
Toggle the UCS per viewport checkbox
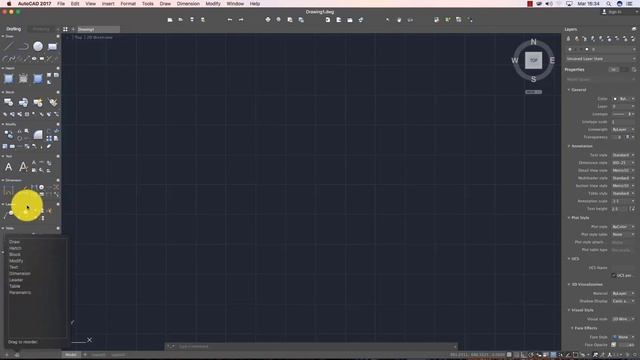pyautogui.click(x=613, y=276)
